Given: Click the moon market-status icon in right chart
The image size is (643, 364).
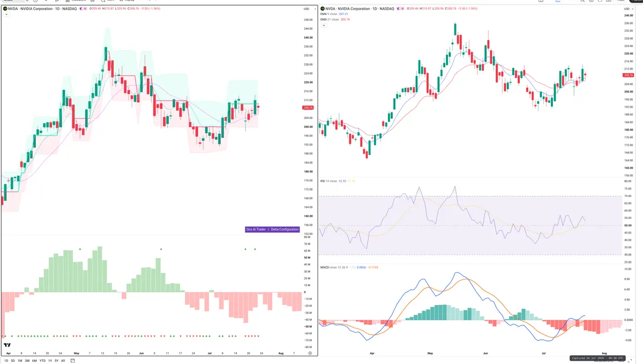Looking at the screenshot, I should (x=399, y=9).
